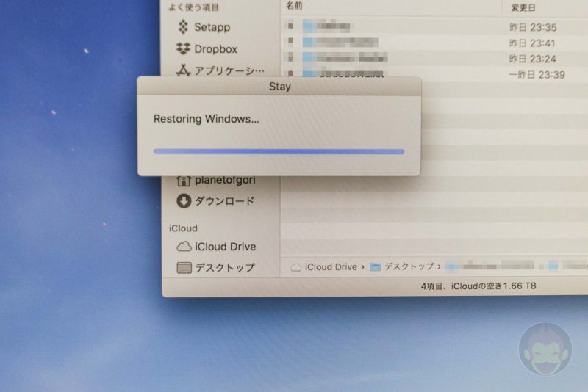Click デスクトップ in the path bar
The height and width of the screenshot is (392, 588).
(x=409, y=266)
